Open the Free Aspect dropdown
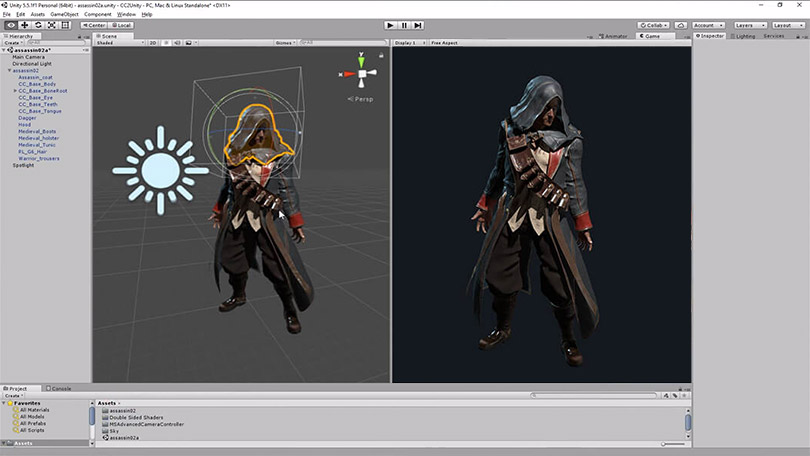810x456 pixels. point(445,43)
